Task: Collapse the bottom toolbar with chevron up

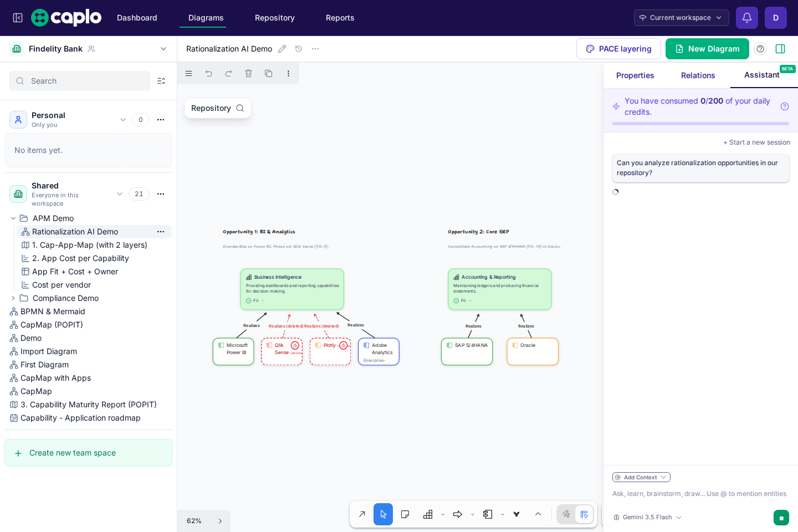Action: click(538, 514)
